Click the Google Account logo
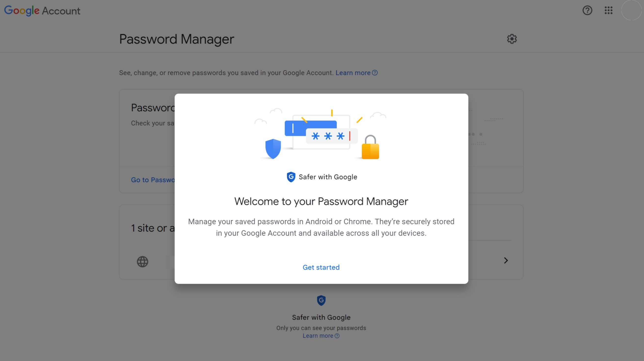 point(42,11)
